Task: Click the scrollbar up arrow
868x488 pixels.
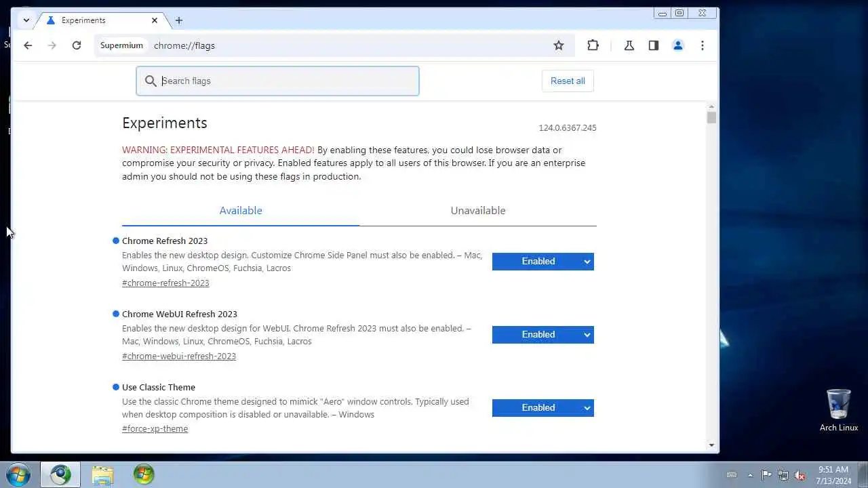Action: [711, 106]
